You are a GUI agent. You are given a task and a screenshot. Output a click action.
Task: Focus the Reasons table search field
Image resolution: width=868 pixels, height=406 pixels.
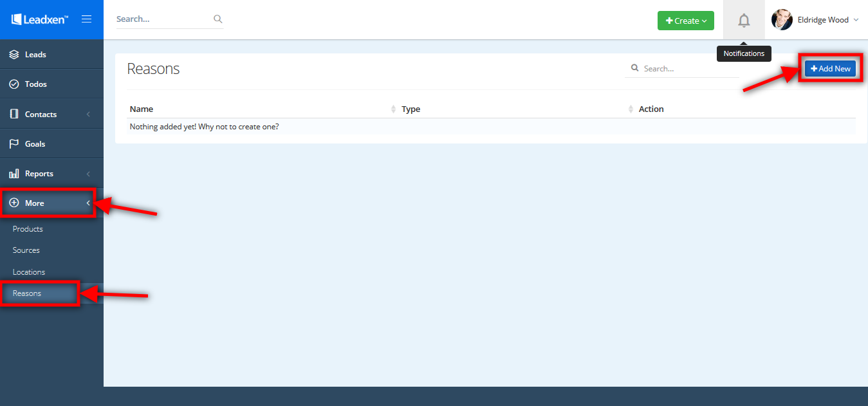coord(682,68)
